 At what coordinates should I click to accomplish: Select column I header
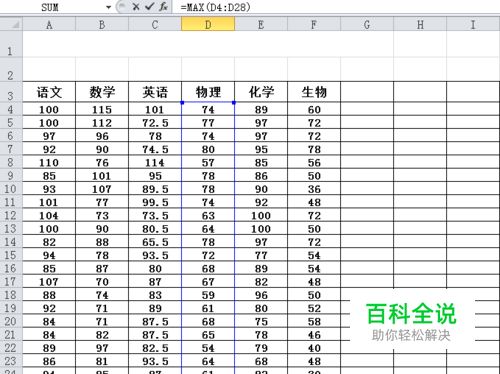pos(473,24)
